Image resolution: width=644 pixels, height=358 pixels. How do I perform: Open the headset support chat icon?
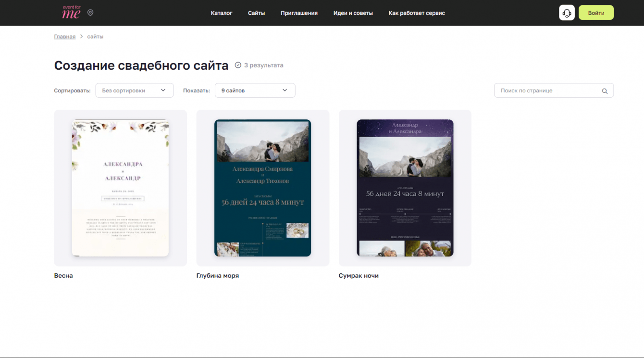tap(567, 13)
